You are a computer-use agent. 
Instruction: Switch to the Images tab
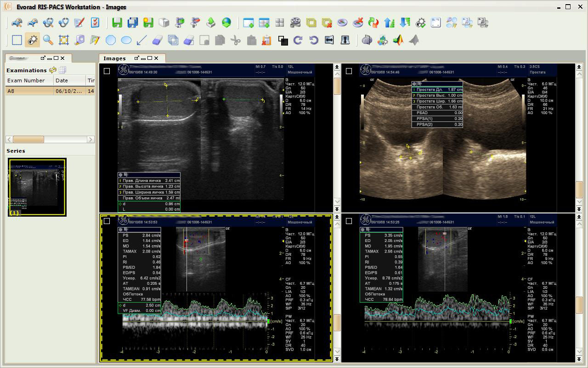[115, 58]
